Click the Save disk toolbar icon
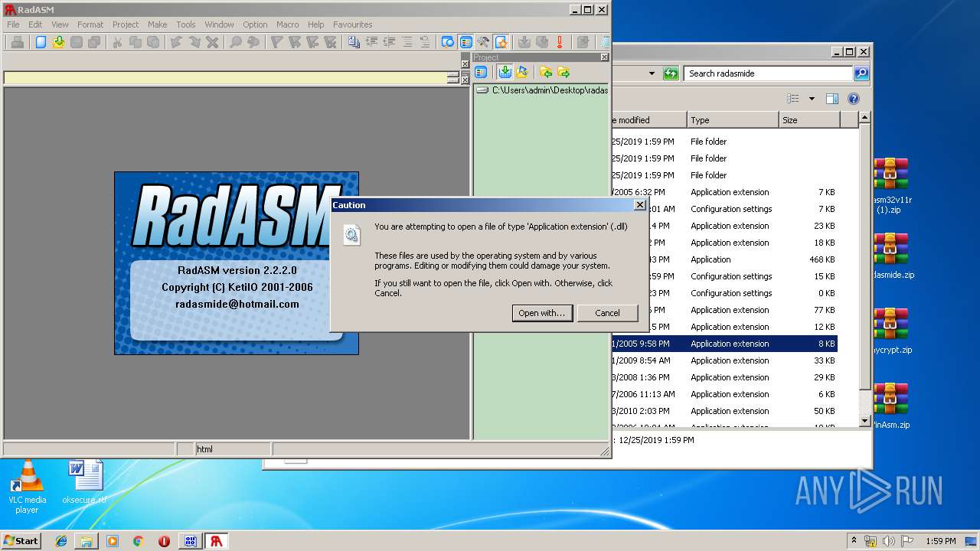This screenshot has width=980, height=551. click(x=76, y=42)
